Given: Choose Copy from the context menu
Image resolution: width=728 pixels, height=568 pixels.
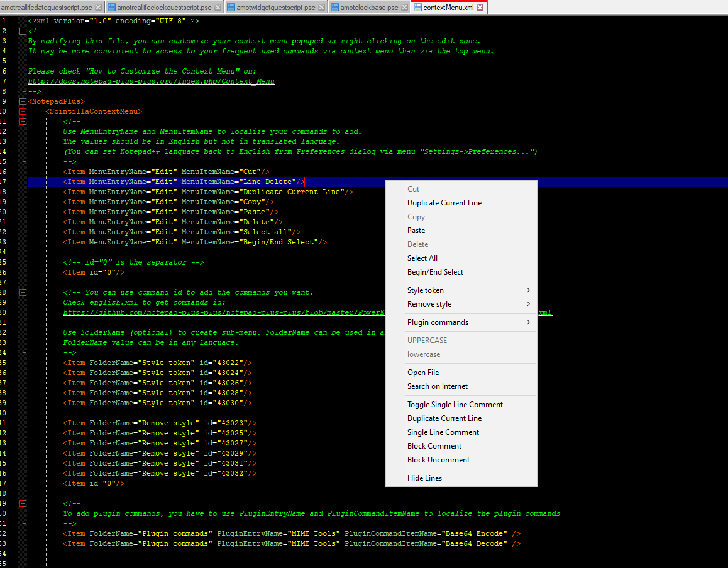Looking at the screenshot, I should tap(461, 217).
